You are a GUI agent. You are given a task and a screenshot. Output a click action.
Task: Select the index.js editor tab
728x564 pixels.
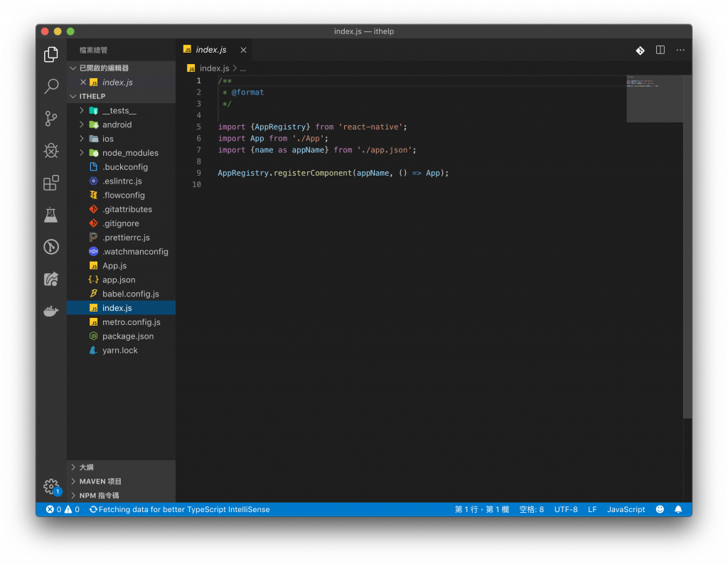(x=210, y=50)
